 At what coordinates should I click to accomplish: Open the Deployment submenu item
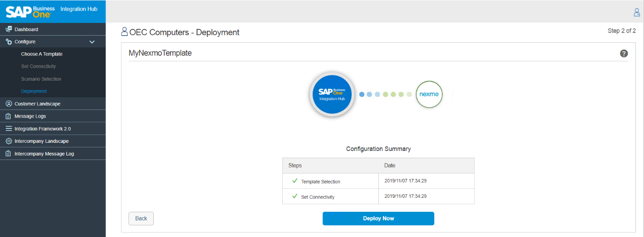34,91
